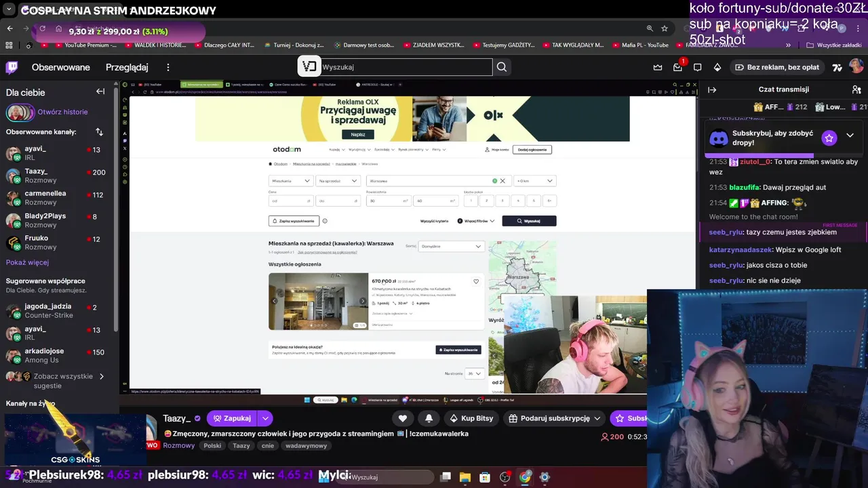Reload the page in browser

click(42, 28)
